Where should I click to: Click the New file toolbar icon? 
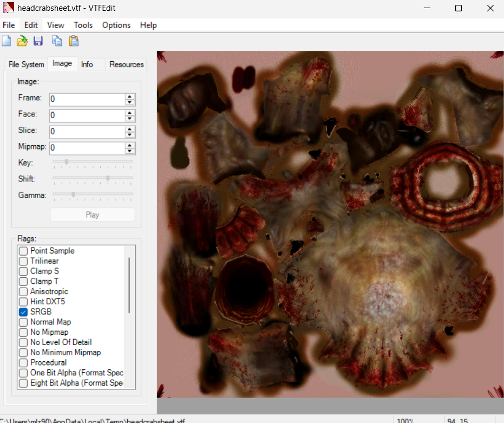(x=6, y=41)
